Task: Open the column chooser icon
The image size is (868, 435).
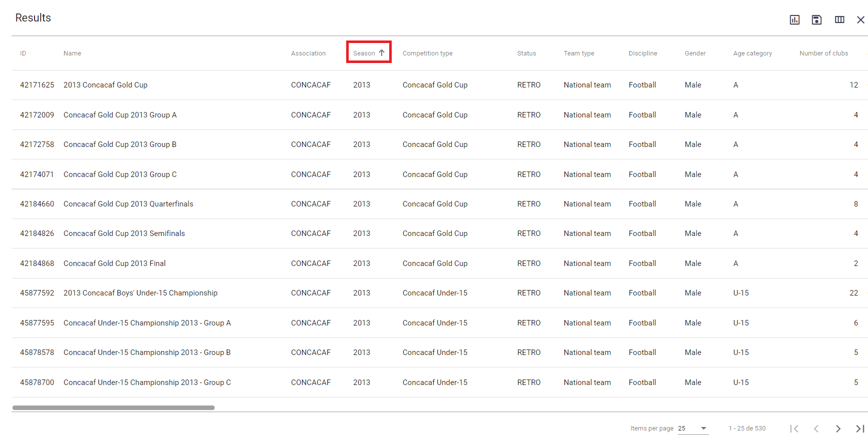Action: click(x=839, y=20)
